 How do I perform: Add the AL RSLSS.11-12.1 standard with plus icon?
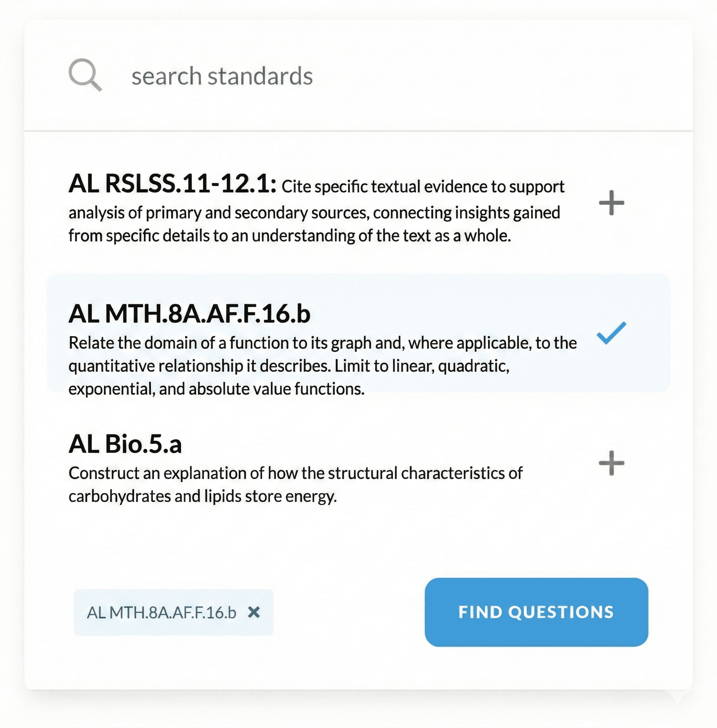(x=611, y=203)
